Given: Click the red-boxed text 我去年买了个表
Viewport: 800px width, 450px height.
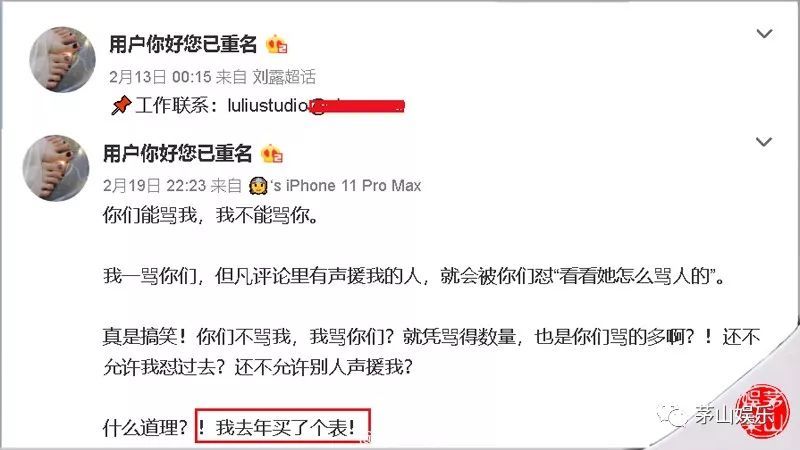Looking at the screenshot, I should point(284,427).
